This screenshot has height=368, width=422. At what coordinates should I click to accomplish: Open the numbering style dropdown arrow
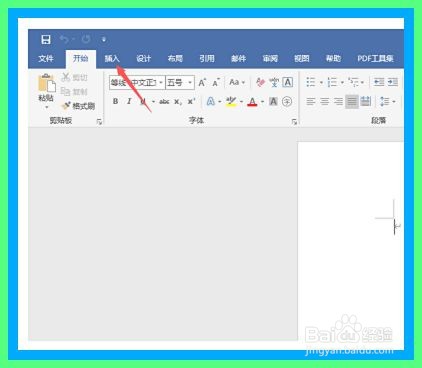pyautogui.click(x=342, y=82)
